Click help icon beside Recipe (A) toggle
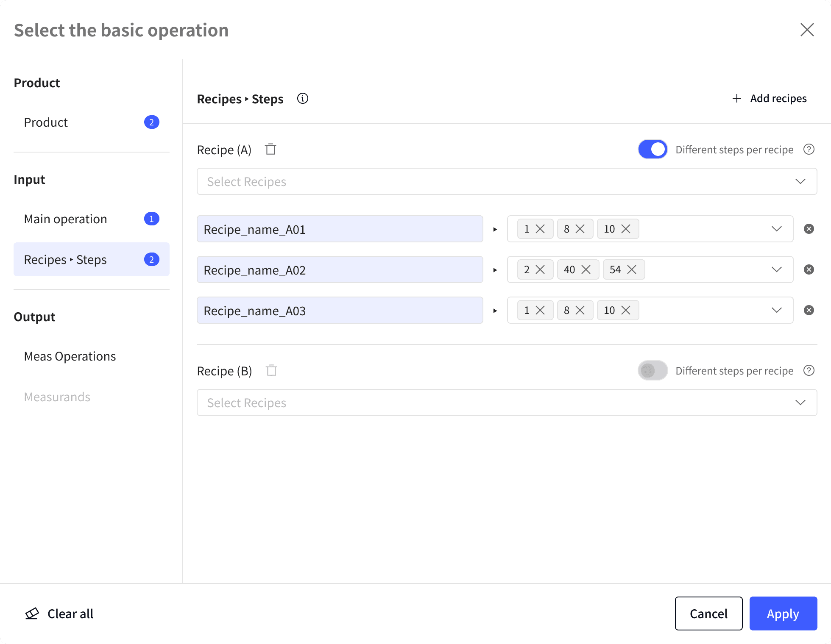Image resolution: width=831 pixels, height=644 pixels. [x=809, y=150]
